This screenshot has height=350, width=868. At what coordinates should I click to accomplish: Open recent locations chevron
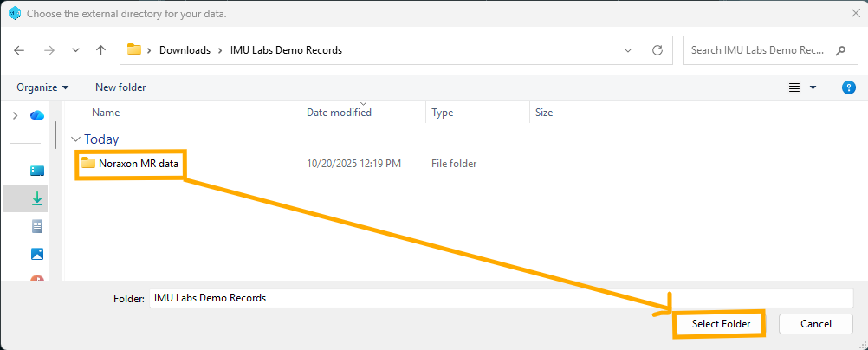pos(76,50)
